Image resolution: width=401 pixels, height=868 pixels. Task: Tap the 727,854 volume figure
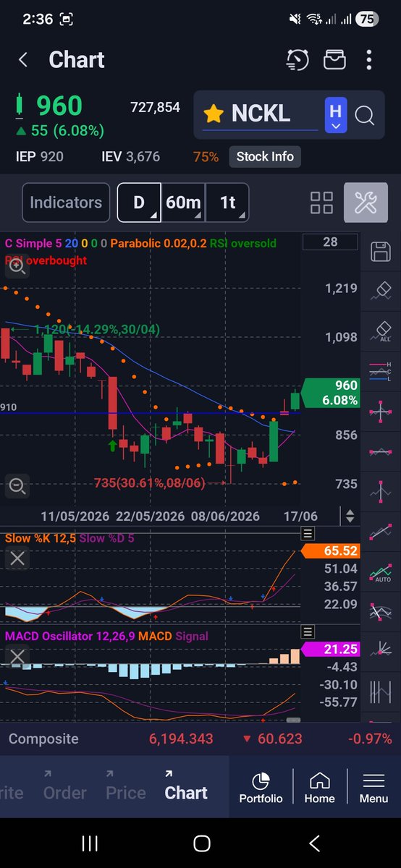(155, 107)
